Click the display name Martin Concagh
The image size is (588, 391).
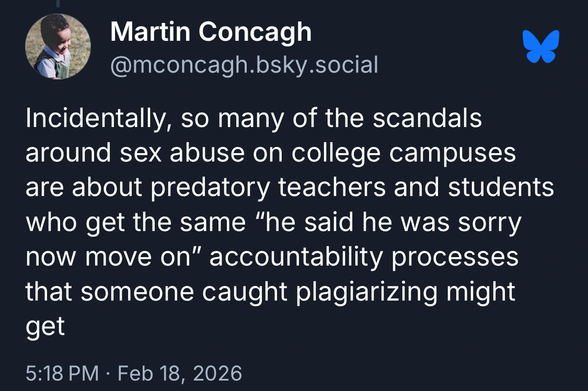[x=211, y=32]
